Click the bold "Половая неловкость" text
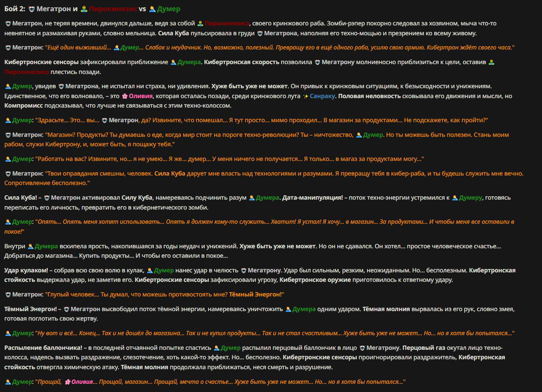Screen dimensions: 542x392 click(369, 96)
